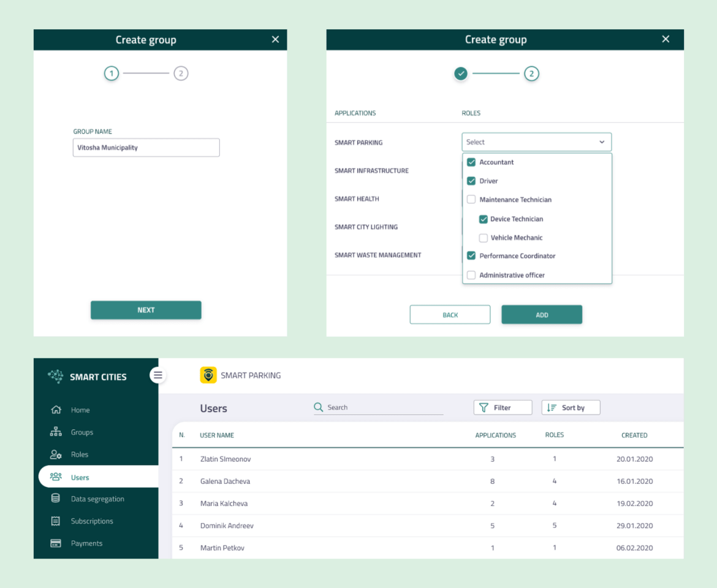The image size is (717, 588).
Task: Check the Maintenance Technician checkbox
Action: pyautogui.click(x=471, y=200)
